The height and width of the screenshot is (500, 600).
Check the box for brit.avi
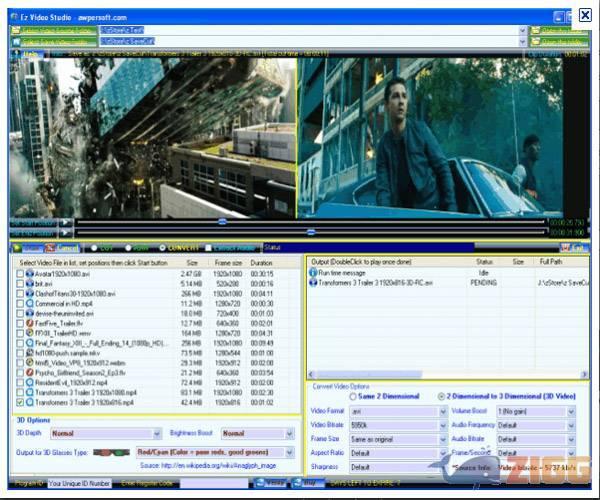point(20,284)
